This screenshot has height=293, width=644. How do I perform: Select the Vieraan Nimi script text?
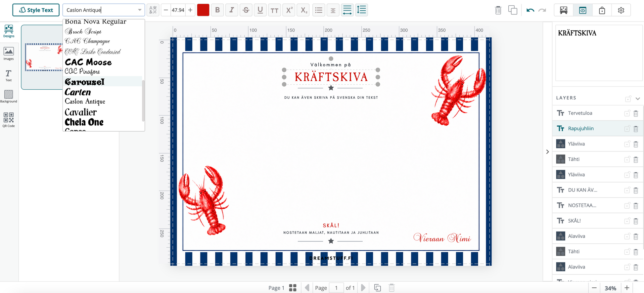pos(442,237)
